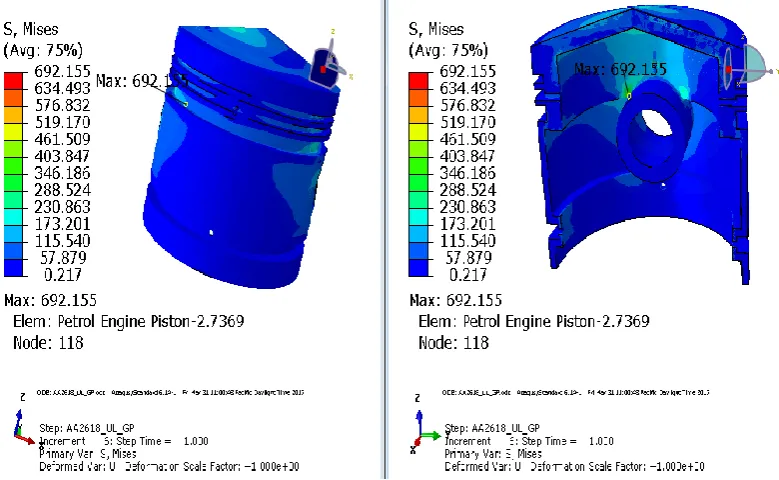
Task: Click 'Increment' Step Time line in left viewport
Action: pos(124,441)
